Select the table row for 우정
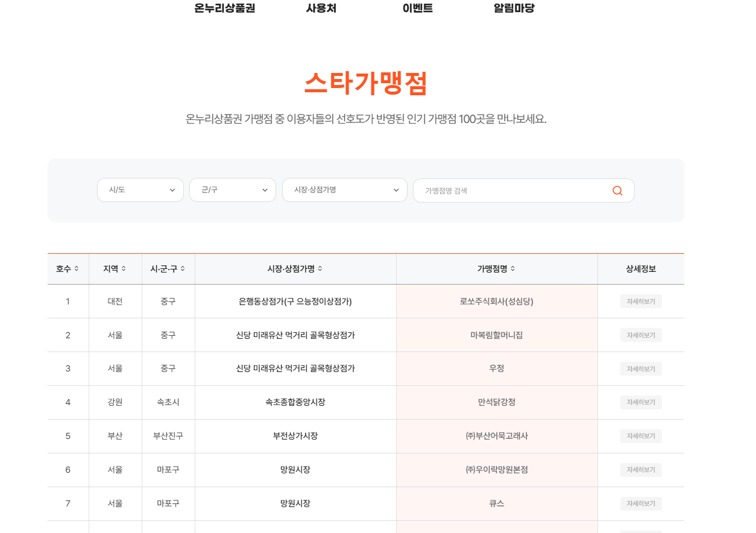Viewport: 756px width, 533px height. pyautogui.click(x=496, y=368)
